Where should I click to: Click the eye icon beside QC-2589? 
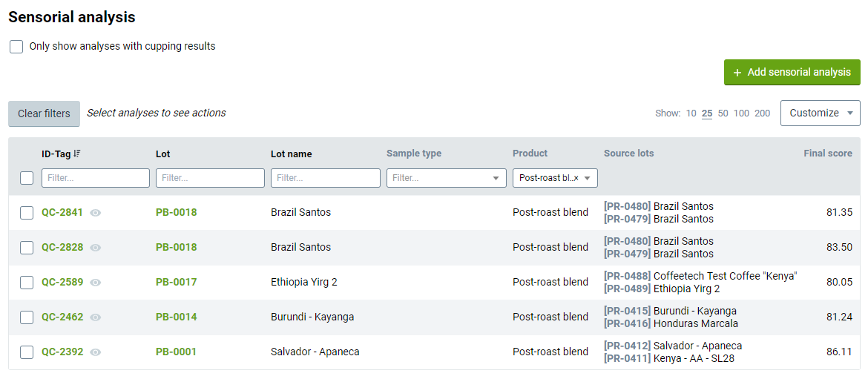pos(96,282)
